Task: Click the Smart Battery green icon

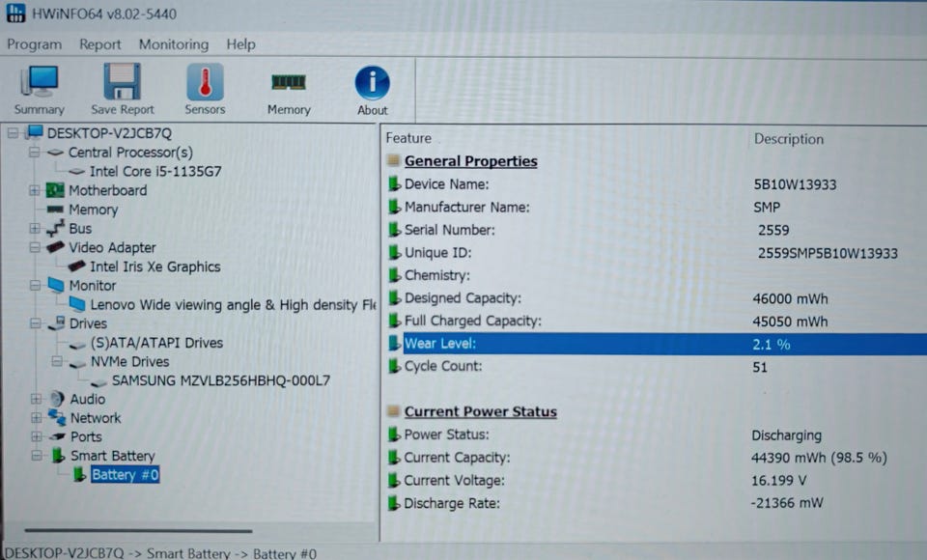Action: 58,456
